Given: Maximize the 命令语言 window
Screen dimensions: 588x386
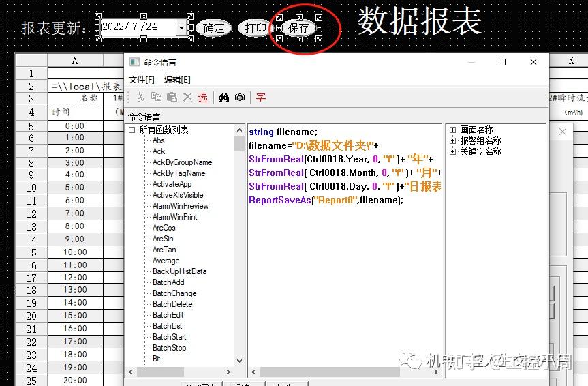Looking at the screenshot, I should [501, 62].
